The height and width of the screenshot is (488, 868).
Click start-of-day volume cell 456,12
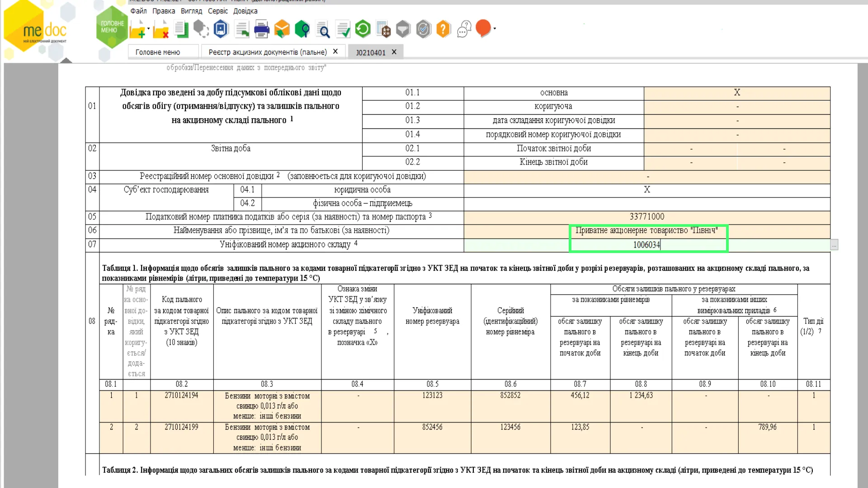580,406
